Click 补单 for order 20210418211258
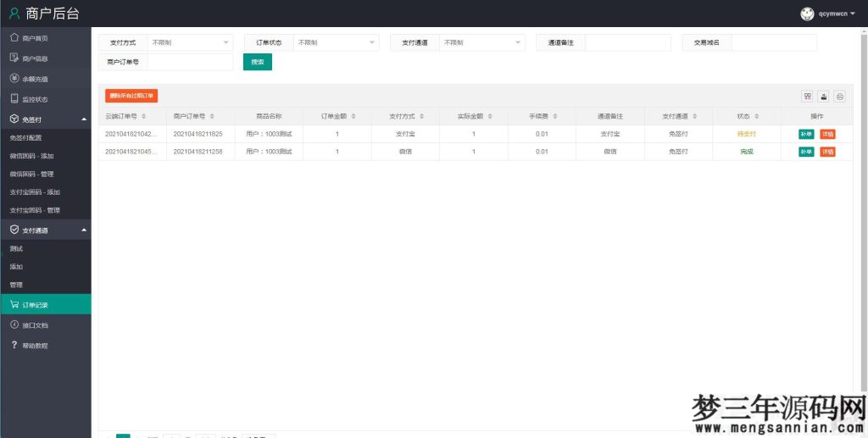868x438 pixels. coord(806,152)
